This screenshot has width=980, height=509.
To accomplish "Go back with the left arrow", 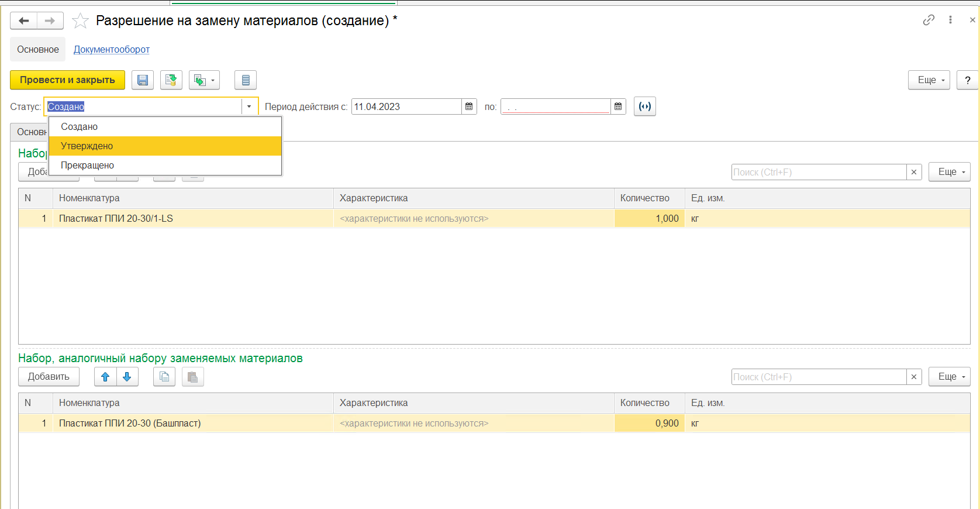I will 24,21.
